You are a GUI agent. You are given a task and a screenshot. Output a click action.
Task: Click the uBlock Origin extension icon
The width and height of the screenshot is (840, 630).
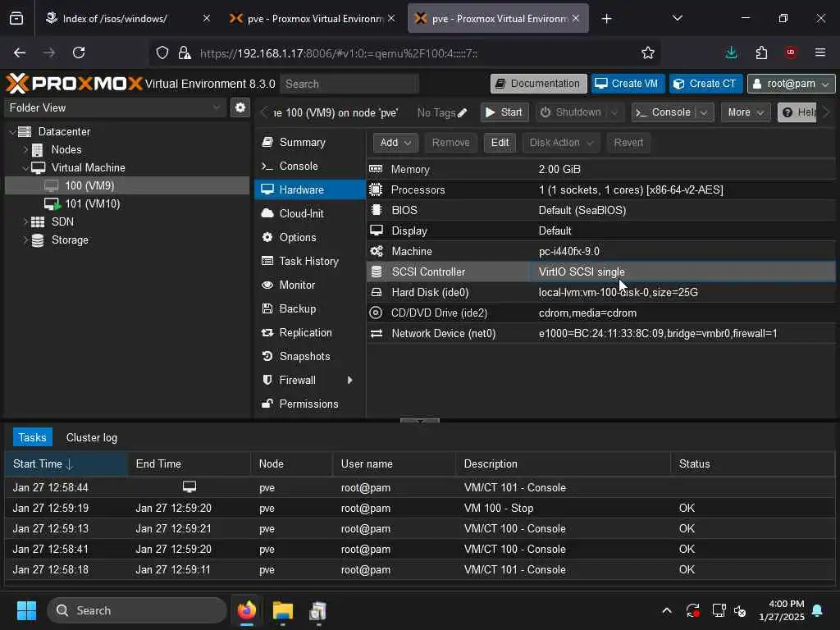(x=791, y=52)
